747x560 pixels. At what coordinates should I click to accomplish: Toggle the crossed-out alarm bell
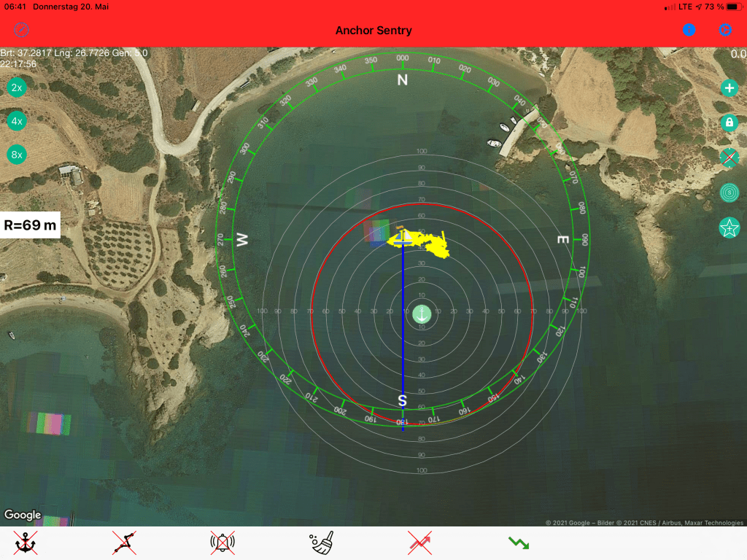(x=222, y=543)
